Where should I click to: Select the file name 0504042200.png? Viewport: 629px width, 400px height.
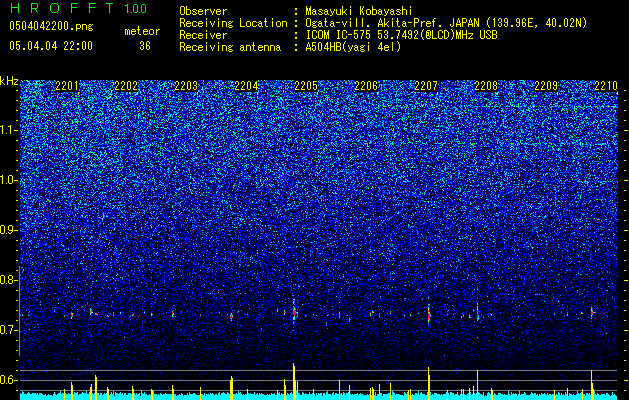[x=51, y=26]
